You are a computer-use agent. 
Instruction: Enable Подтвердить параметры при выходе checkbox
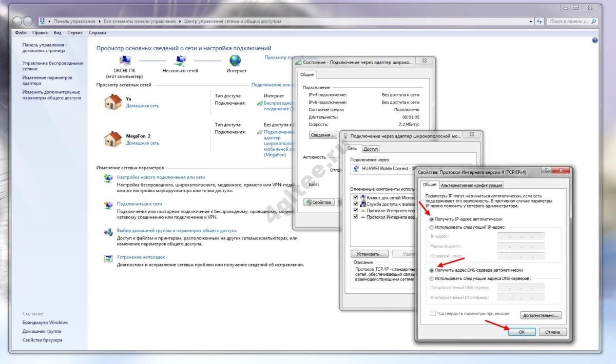[433, 313]
